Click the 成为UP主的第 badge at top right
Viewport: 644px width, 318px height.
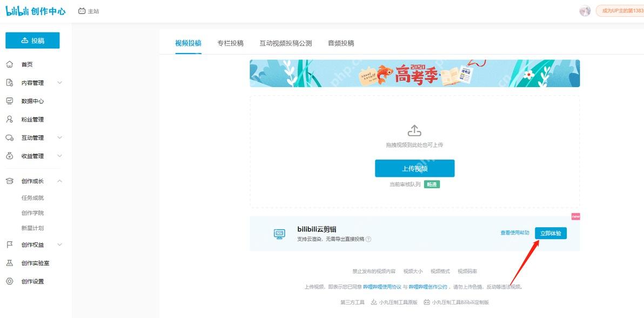coord(620,11)
